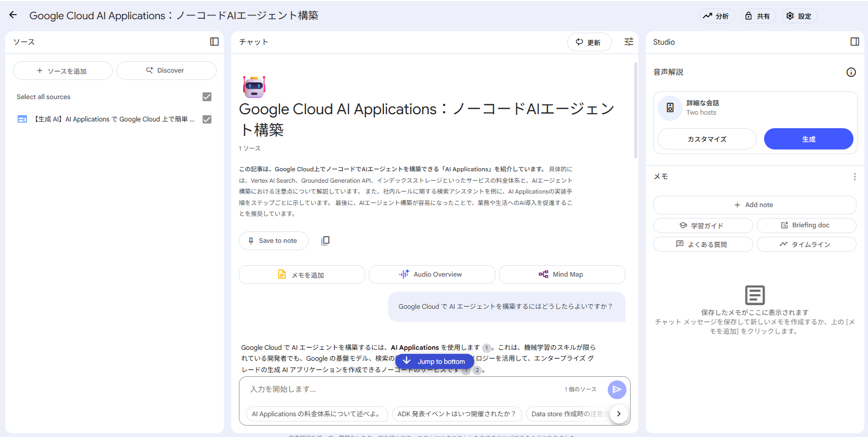Click the robot notebook emoji icon
The height and width of the screenshot is (437, 868).
[254, 86]
